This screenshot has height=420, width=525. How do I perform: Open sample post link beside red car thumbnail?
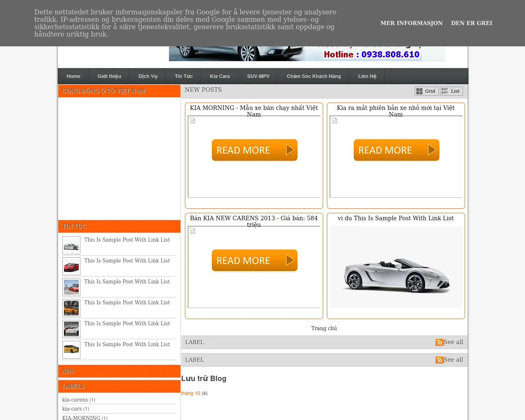tap(127, 260)
